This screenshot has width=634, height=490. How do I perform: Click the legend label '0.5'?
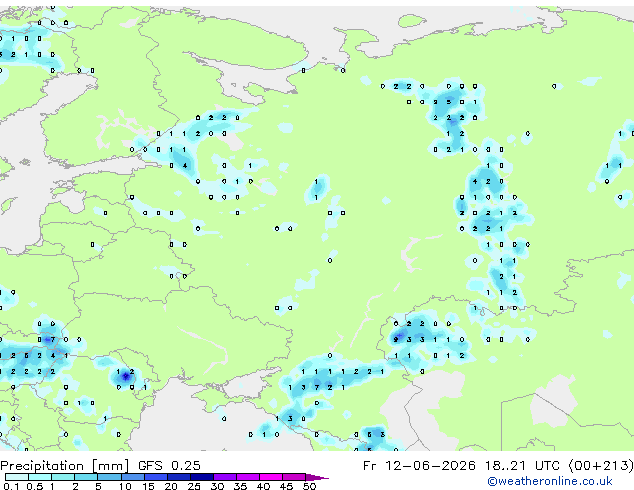pos(35,486)
